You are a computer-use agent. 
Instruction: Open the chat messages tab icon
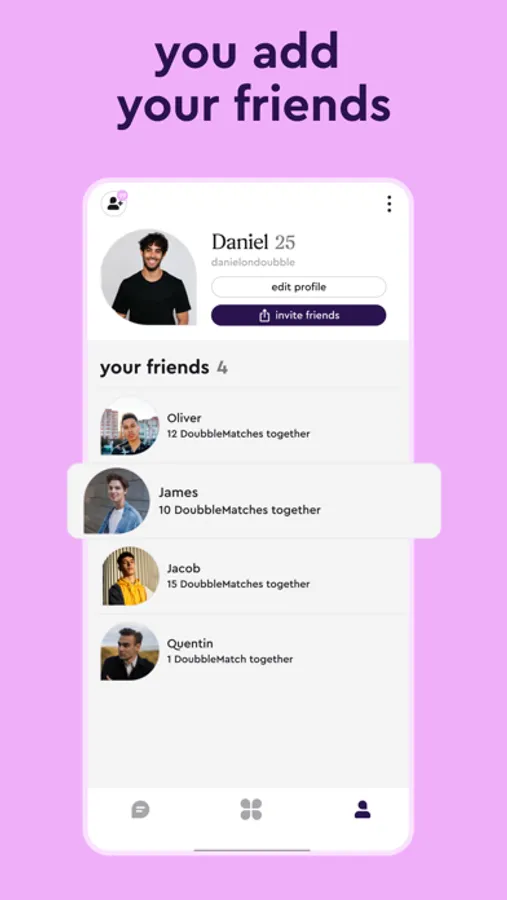[140, 810]
